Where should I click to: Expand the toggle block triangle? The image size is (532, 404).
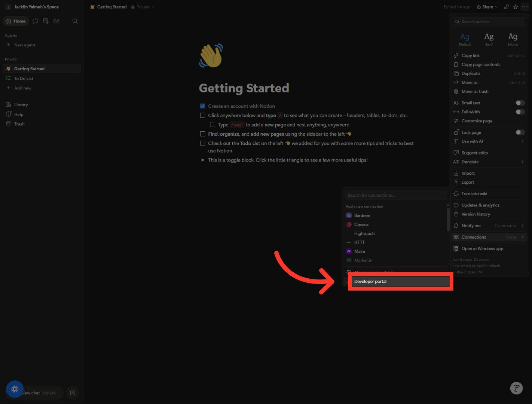(203, 160)
